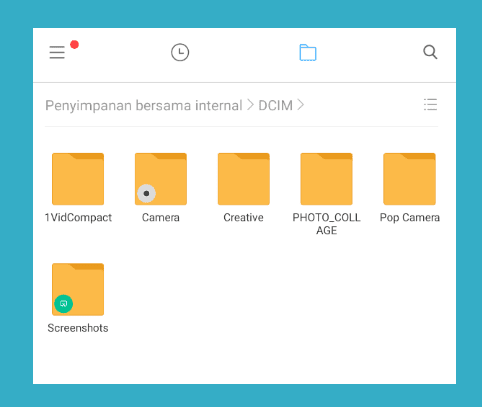Select the Pop Camera folder name label
Viewport: 482px width, 407px height.
click(x=410, y=218)
